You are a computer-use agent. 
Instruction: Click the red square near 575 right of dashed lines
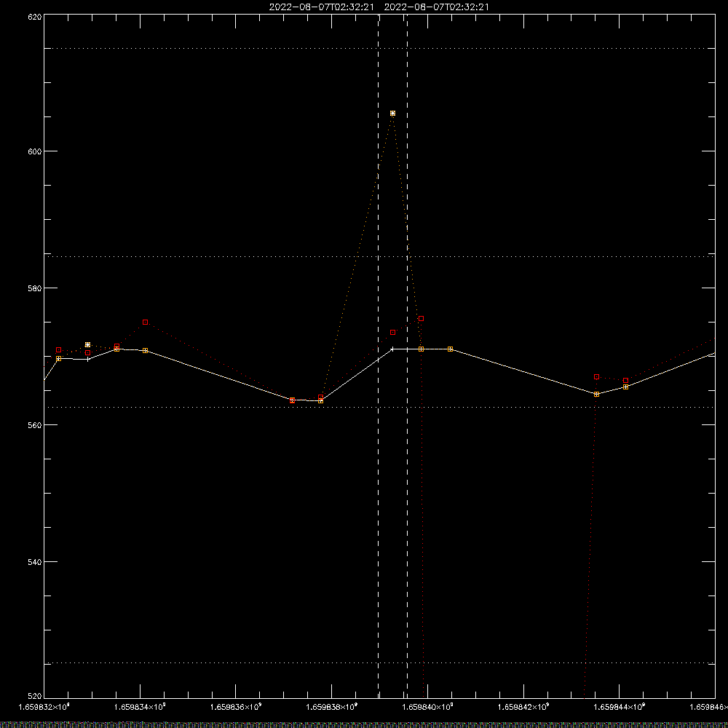(421, 319)
